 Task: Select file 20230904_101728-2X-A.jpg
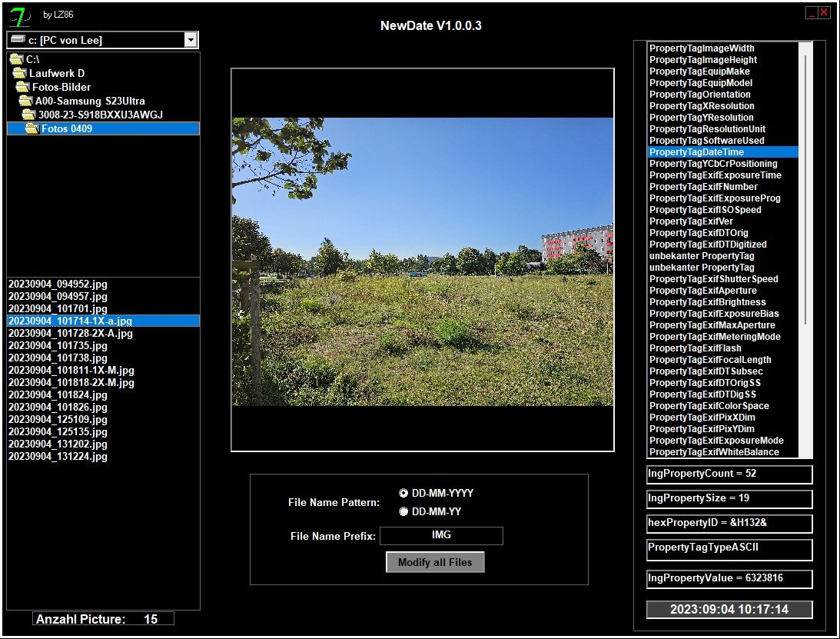click(70, 333)
